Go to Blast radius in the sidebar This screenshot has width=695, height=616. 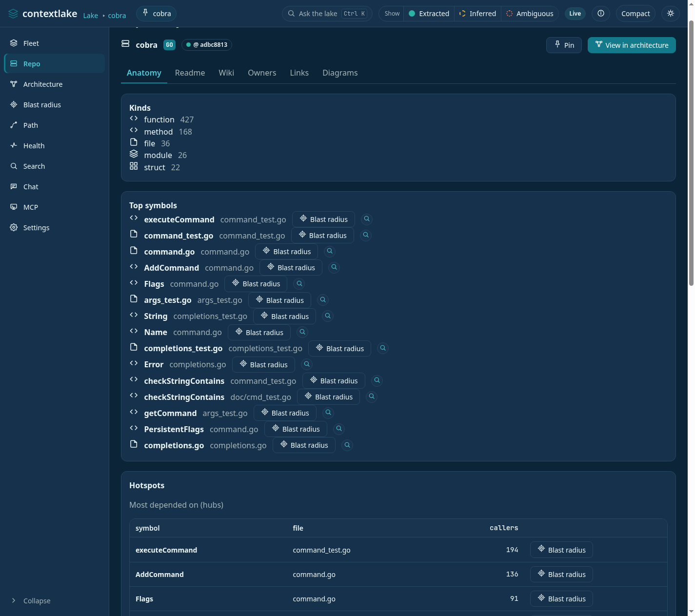54,105
